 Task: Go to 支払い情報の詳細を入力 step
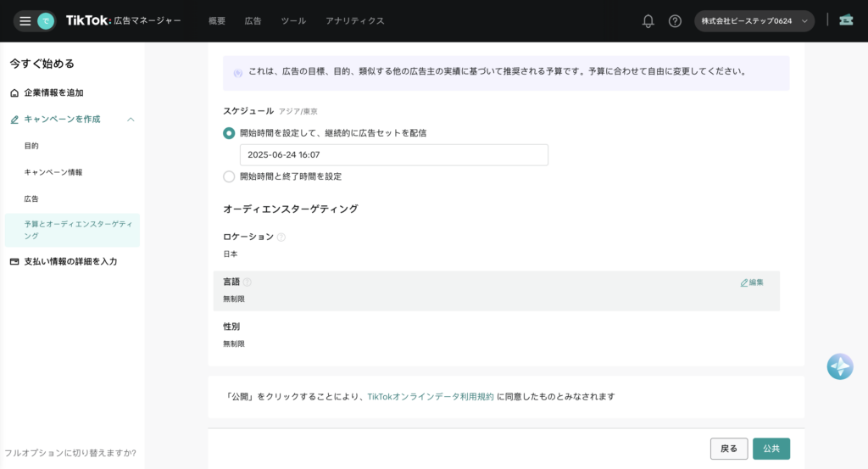[70, 261]
